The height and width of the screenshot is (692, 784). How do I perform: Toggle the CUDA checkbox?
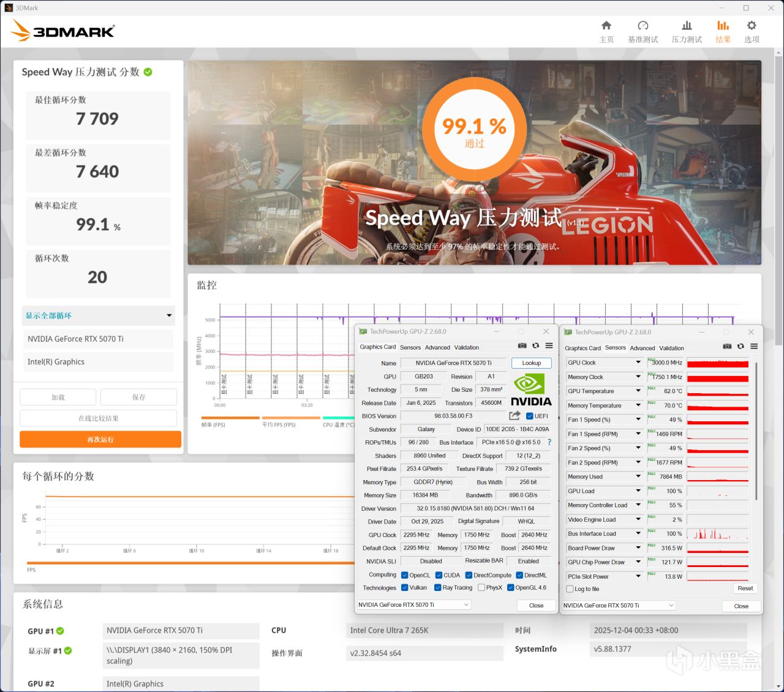click(439, 576)
